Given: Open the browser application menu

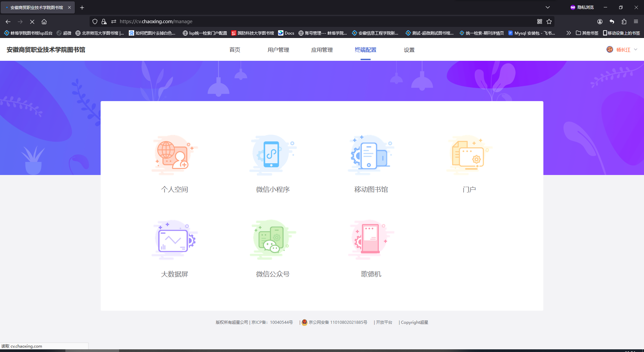Looking at the screenshot, I should pos(636,21).
